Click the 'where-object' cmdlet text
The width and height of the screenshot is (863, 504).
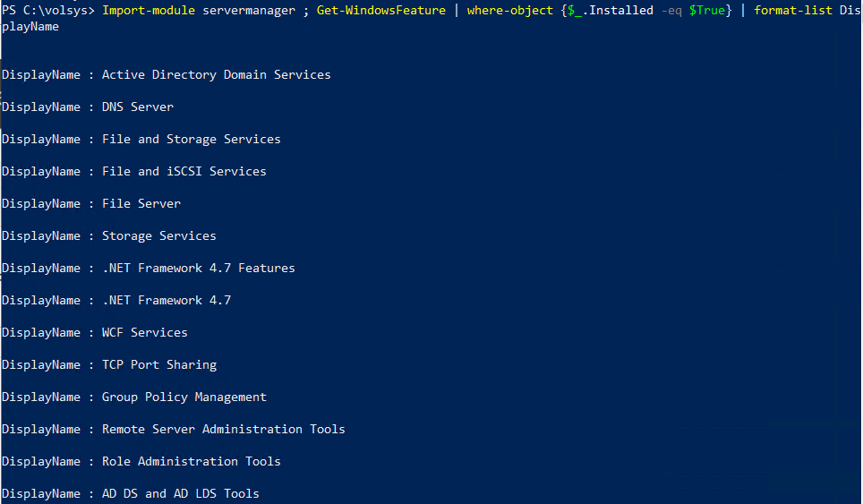click(x=509, y=11)
